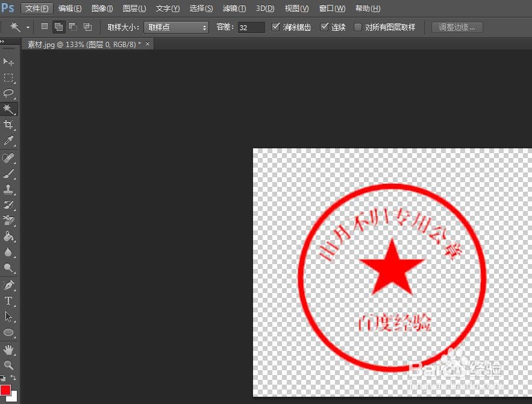Open the 选择(S) menu
Image resolution: width=532 pixels, height=404 pixels.
(201, 8)
